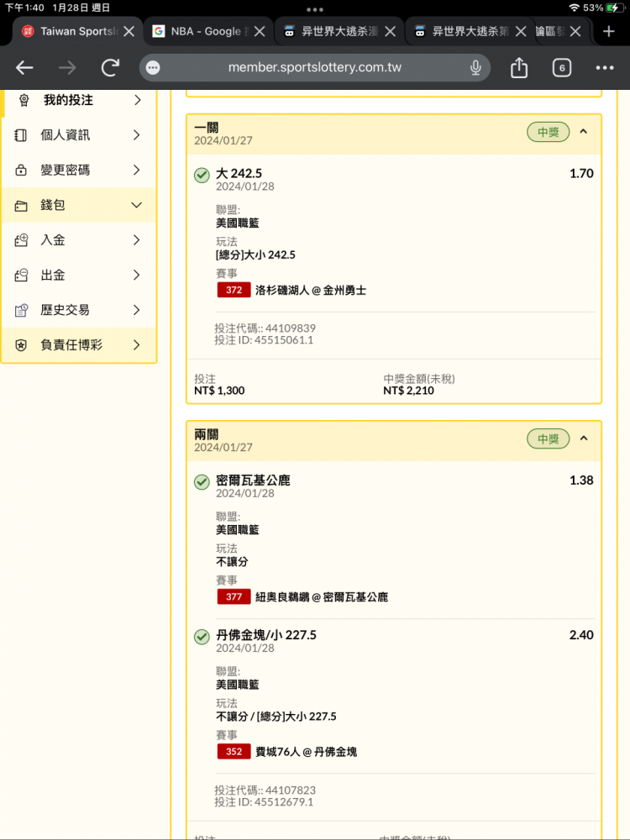630x840 pixels.
Task: Close the NBA - Google tab
Action: 260,32
